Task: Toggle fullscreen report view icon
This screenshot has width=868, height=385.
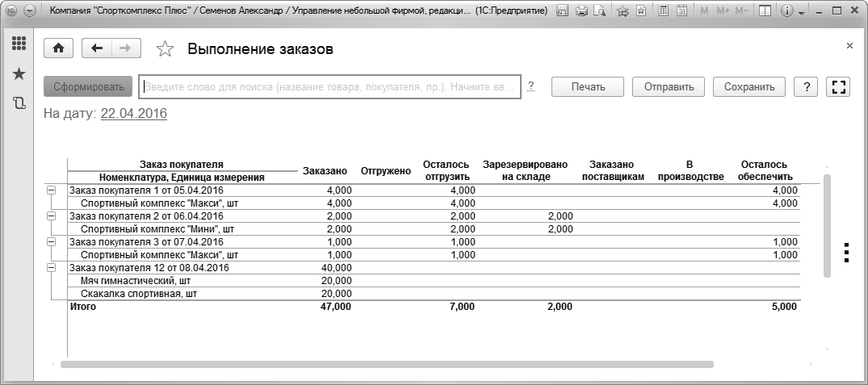Action: pos(839,87)
